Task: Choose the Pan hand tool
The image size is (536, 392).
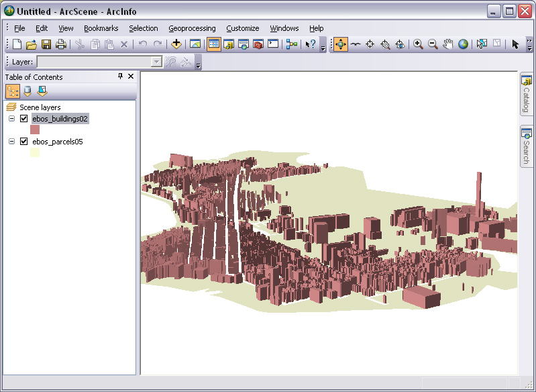Action: click(447, 44)
